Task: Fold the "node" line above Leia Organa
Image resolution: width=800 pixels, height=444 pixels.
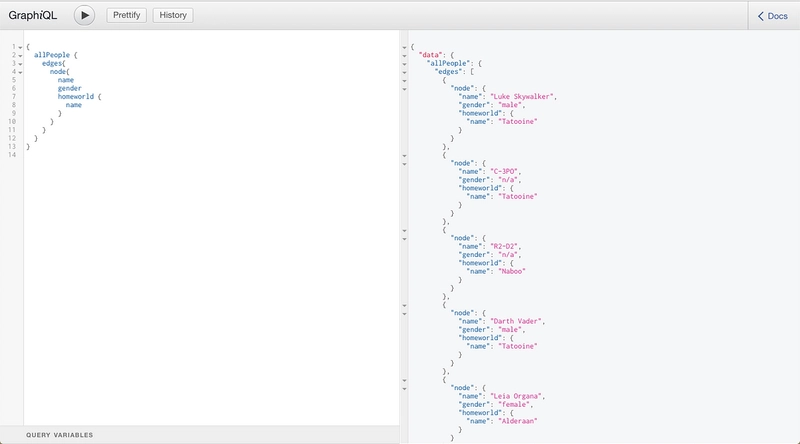Action: pyautogui.click(x=405, y=389)
